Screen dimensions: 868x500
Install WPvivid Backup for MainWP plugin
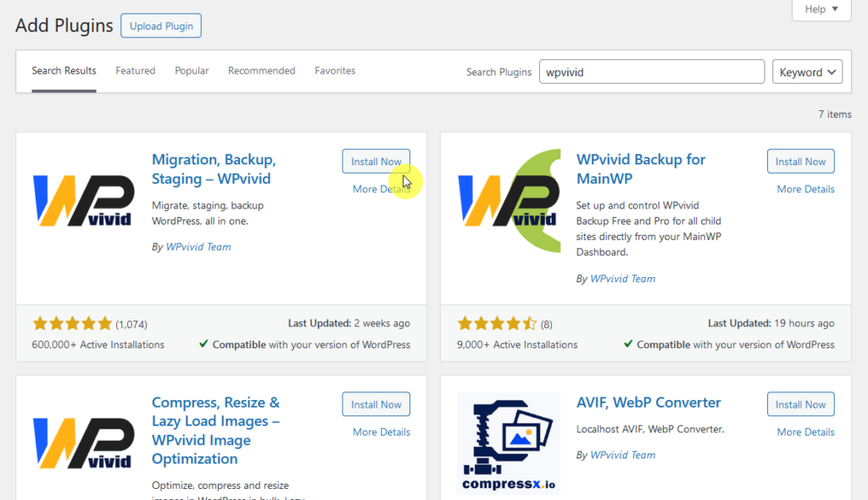[x=800, y=161]
